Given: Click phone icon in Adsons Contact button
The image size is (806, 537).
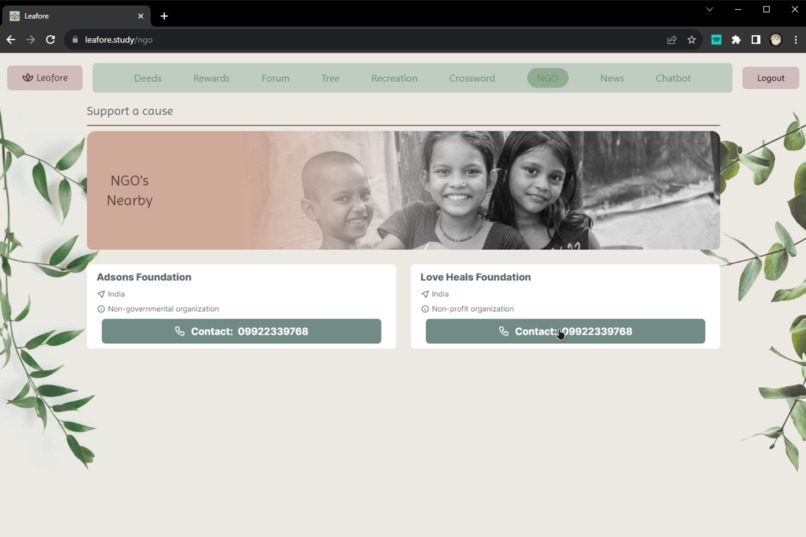Looking at the screenshot, I should coord(179,331).
